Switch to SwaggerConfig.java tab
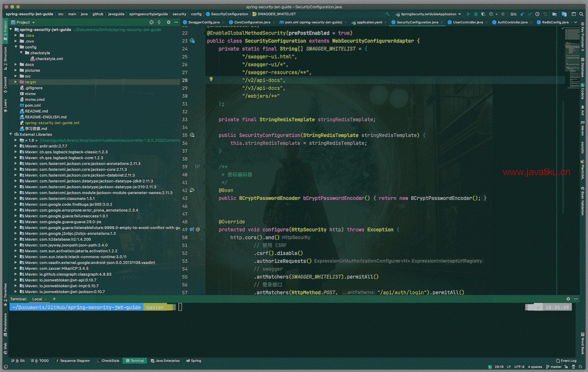588x372 pixels. coord(204,22)
